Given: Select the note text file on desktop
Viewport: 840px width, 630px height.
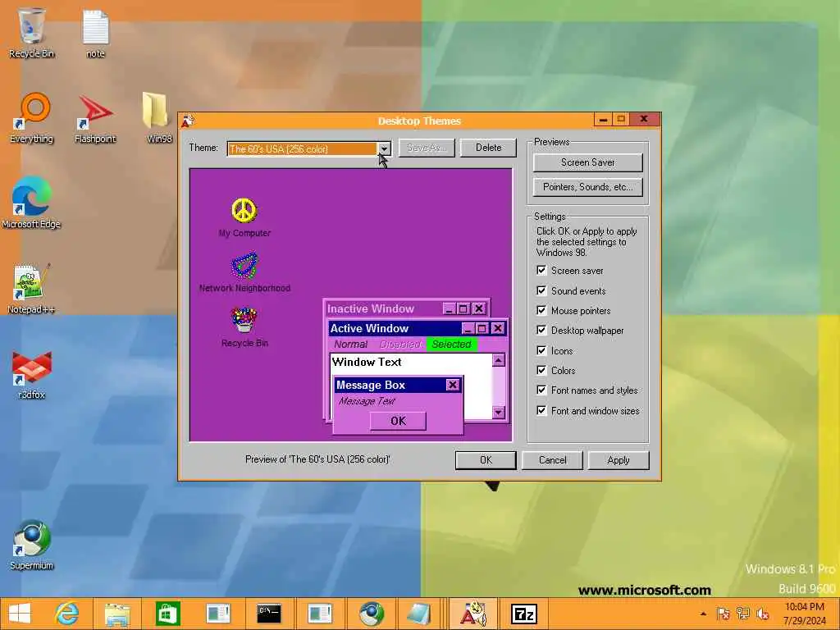Looking at the screenshot, I should (x=95, y=32).
